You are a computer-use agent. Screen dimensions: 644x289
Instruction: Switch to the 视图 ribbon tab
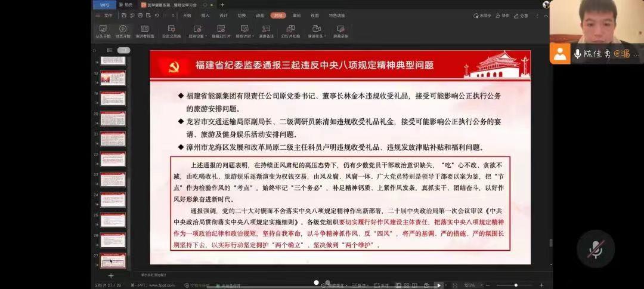coord(315,16)
